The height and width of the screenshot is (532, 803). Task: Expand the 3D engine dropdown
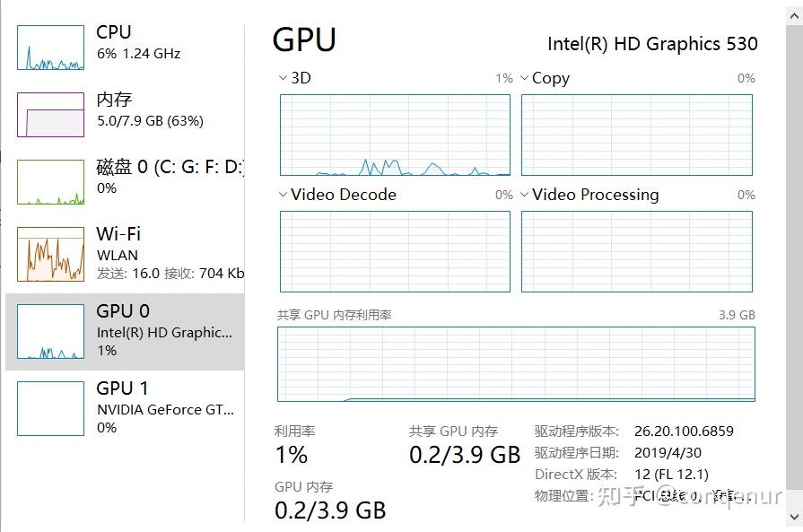(x=284, y=78)
